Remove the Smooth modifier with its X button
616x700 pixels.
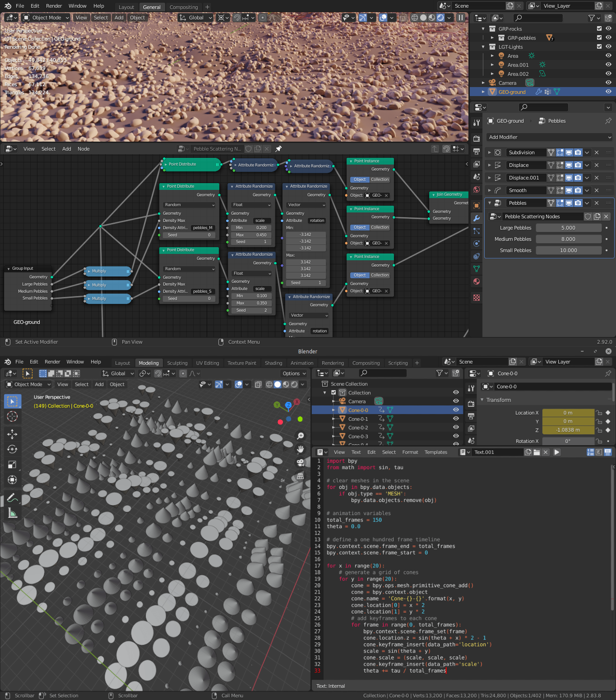click(597, 190)
